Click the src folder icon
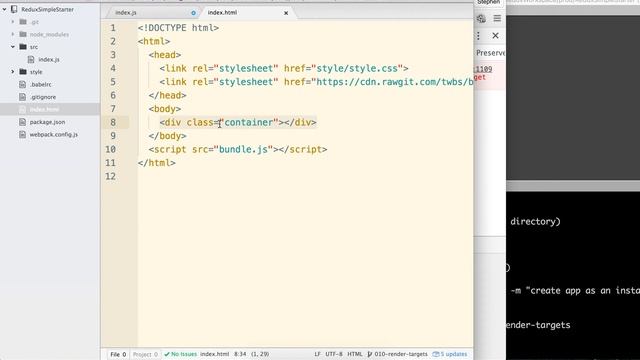This screenshot has width=640, height=360. [x=23, y=47]
